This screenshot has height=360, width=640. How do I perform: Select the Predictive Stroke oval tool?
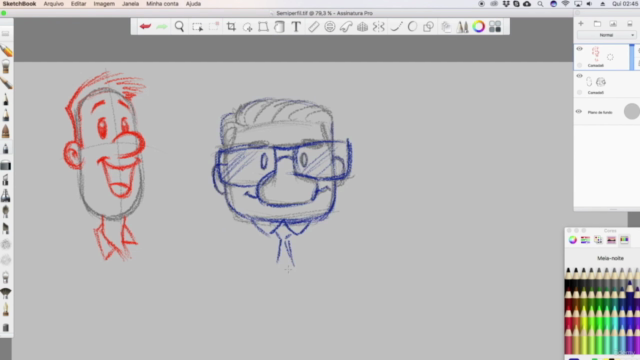click(x=412, y=27)
